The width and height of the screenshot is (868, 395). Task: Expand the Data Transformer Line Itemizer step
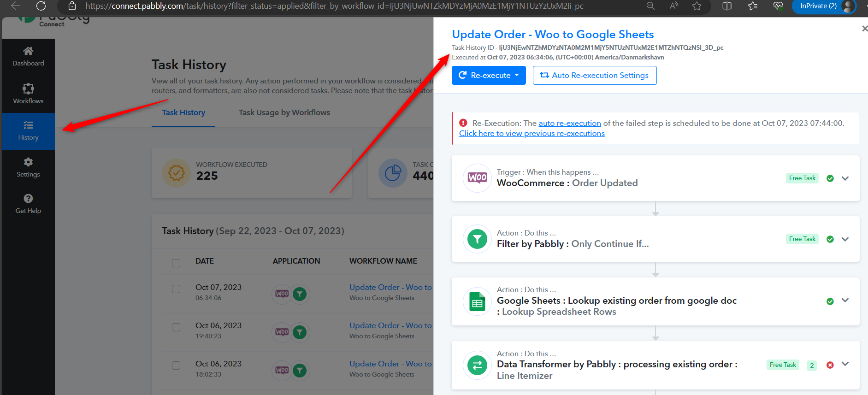pos(845,364)
